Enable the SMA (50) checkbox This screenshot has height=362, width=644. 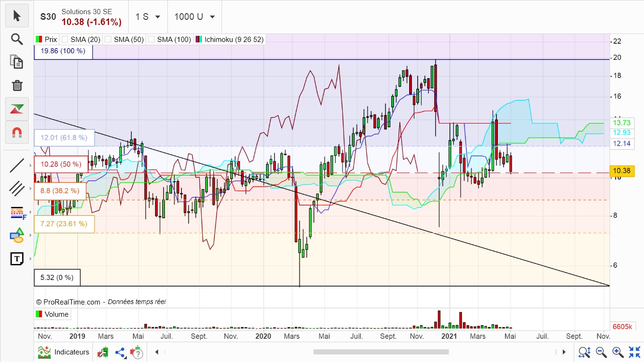(x=108, y=40)
